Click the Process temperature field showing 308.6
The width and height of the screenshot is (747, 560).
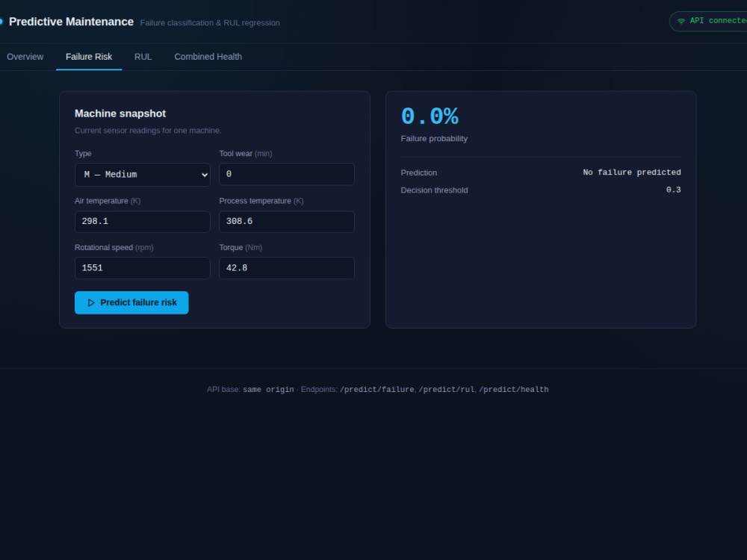(287, 222)
